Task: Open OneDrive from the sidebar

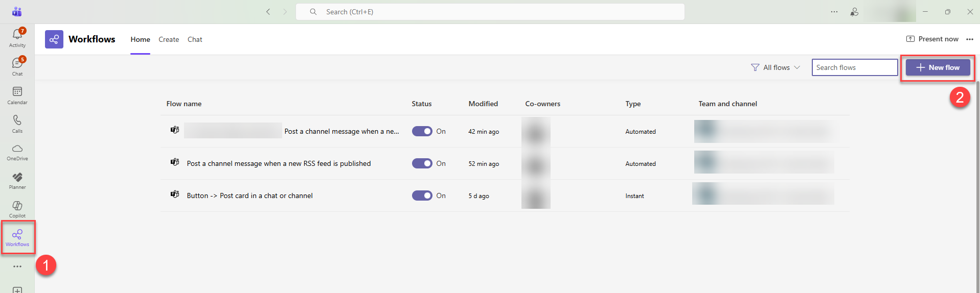Action: pyautogui.click(x=17, y=152)
